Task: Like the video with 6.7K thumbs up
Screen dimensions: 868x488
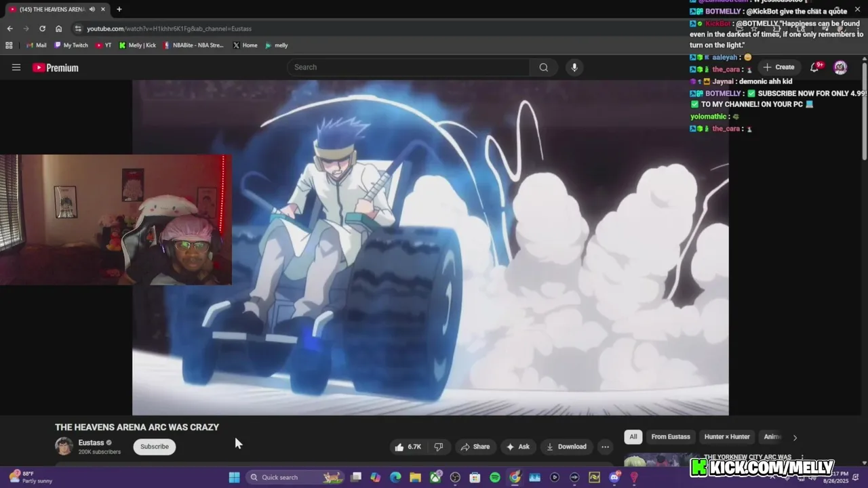Action: 408,447
